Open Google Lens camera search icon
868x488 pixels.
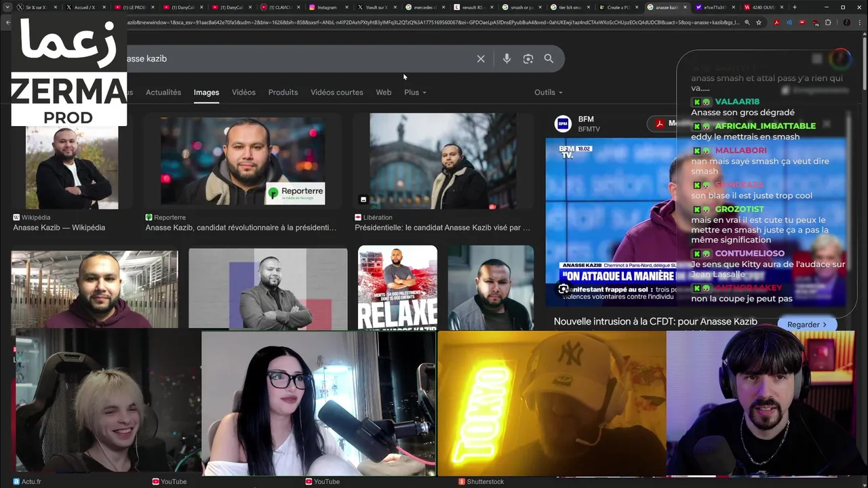click(x=528, y=59)
